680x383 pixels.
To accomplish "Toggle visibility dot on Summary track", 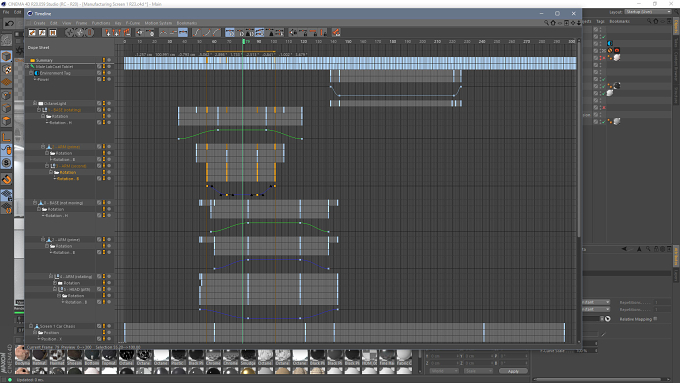I will [109, 60].
